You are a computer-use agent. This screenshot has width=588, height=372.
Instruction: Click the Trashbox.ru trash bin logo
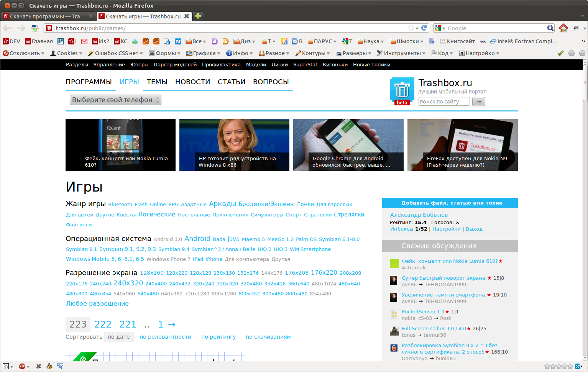pos(402,91)
